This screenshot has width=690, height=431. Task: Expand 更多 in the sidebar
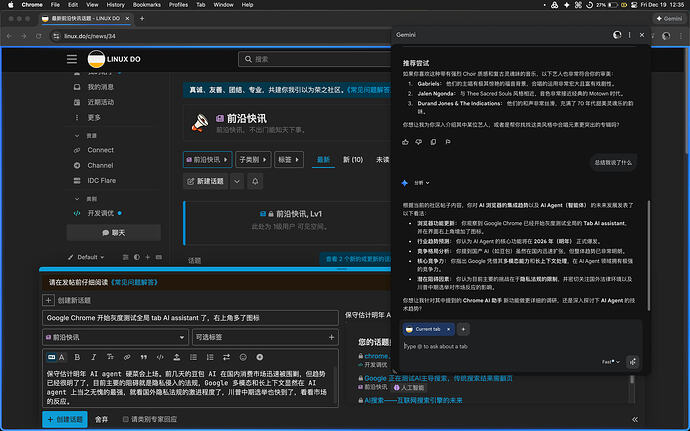pyautogui.click(x=94, y=118)
